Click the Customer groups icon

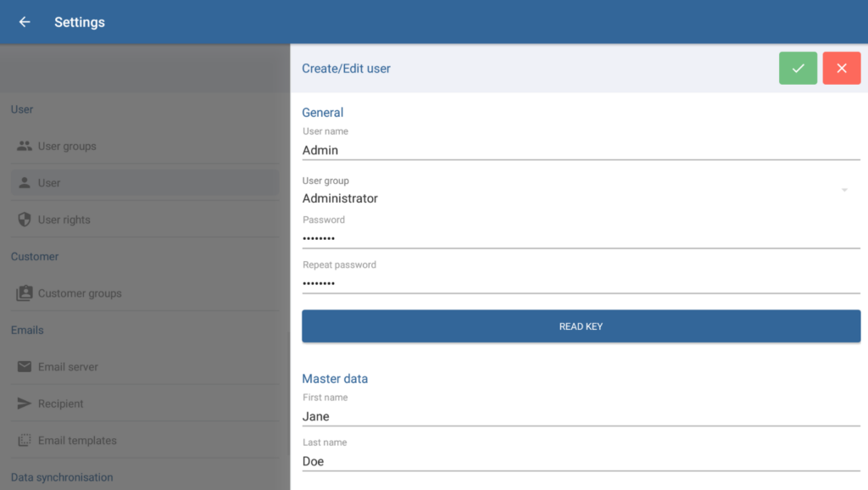[25, 293]
